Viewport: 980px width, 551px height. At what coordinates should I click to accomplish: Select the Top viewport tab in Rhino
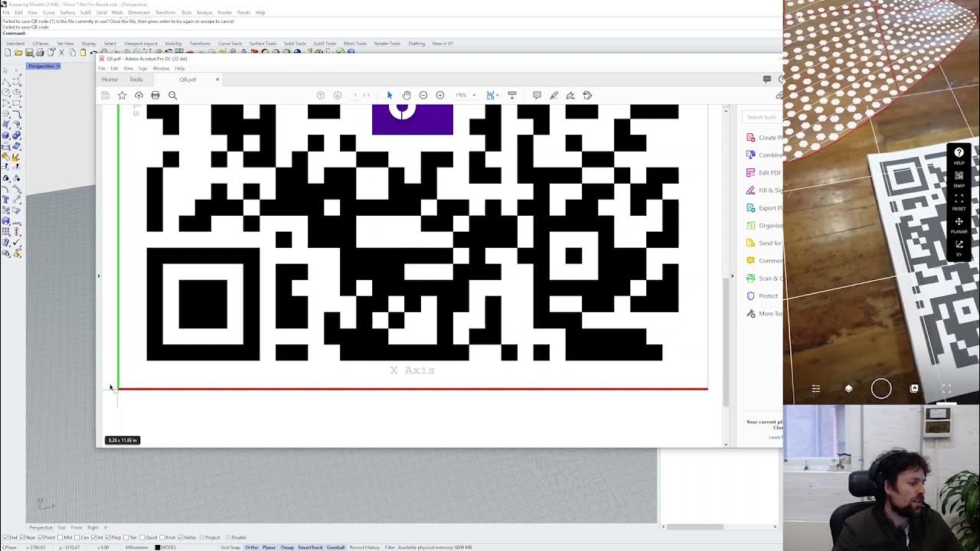(x=62, y=527)
